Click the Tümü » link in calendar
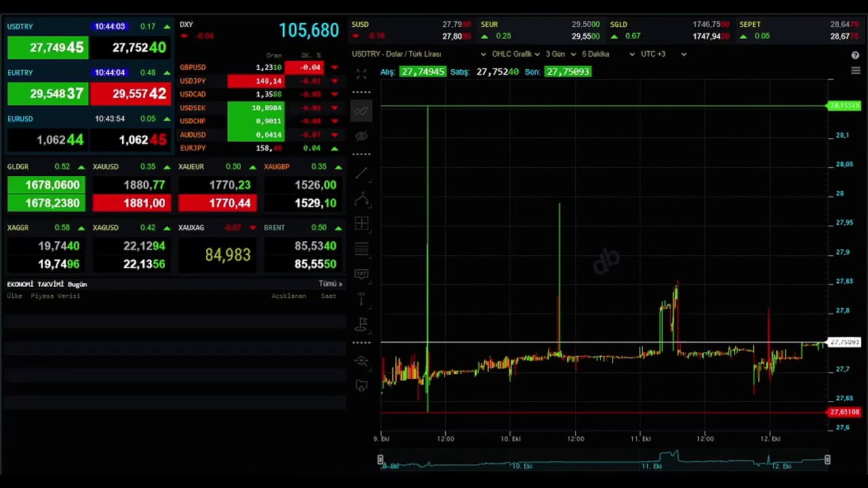 click(330, 284)
